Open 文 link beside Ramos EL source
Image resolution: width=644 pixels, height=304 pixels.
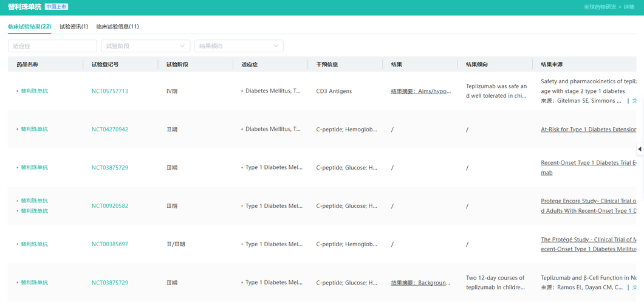click(634, 287)
